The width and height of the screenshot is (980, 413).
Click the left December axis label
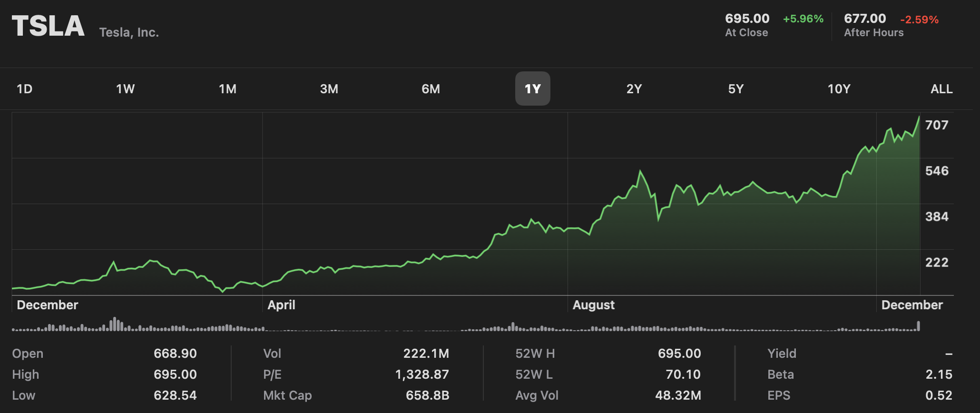[47, 305]
